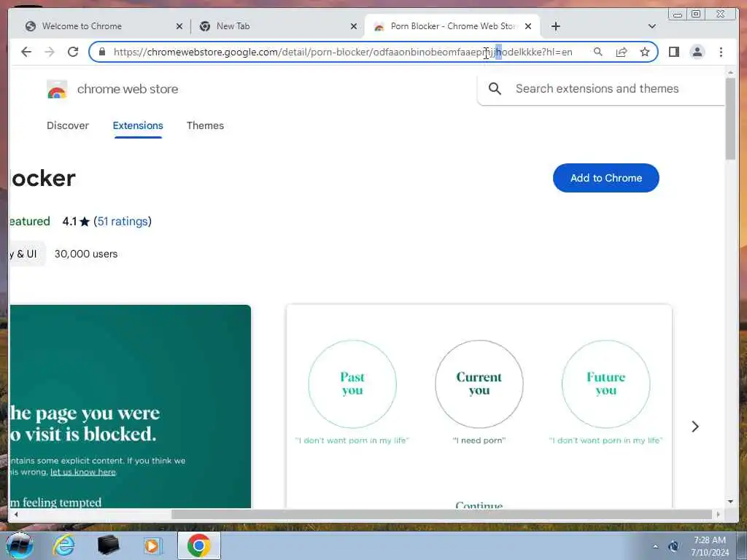Click the 4.1 star rating
The width and height of the screenshot is (747, 560).
(x=76, y=222)
